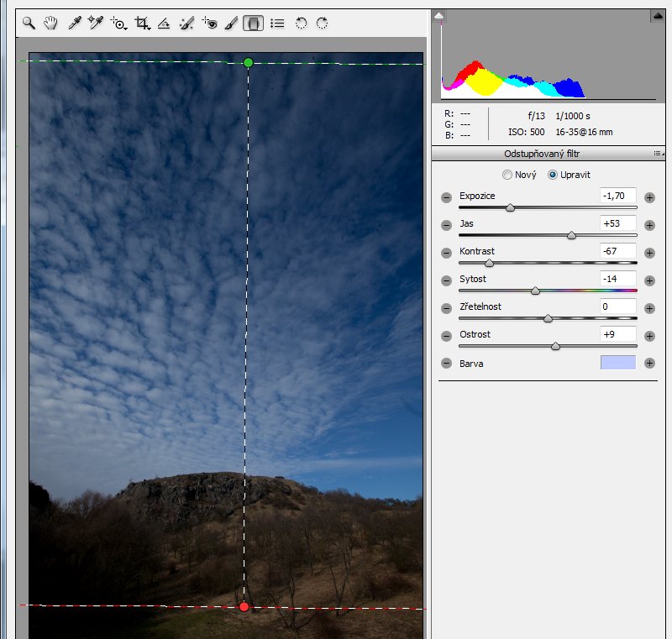Select the Nový radio button
Viewport: 672px width, 639px height.
(507, 175)
